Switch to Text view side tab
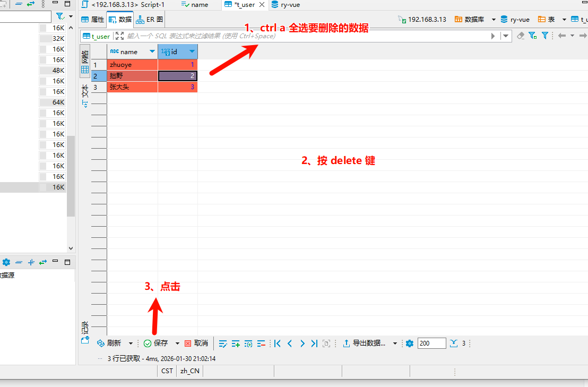Screen dimensions: 588x387 coord(85,96)
